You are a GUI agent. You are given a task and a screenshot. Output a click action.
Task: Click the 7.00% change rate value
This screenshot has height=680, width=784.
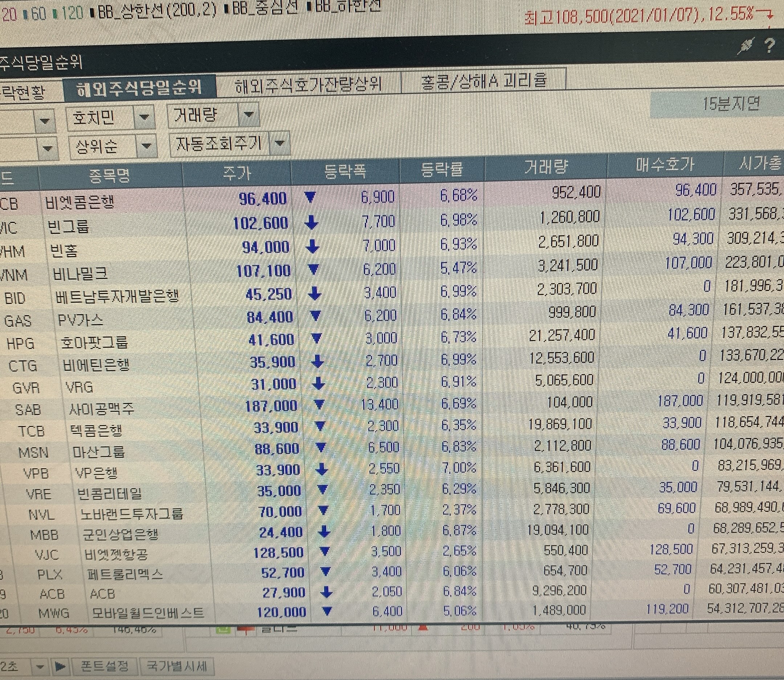click(459, 467)
